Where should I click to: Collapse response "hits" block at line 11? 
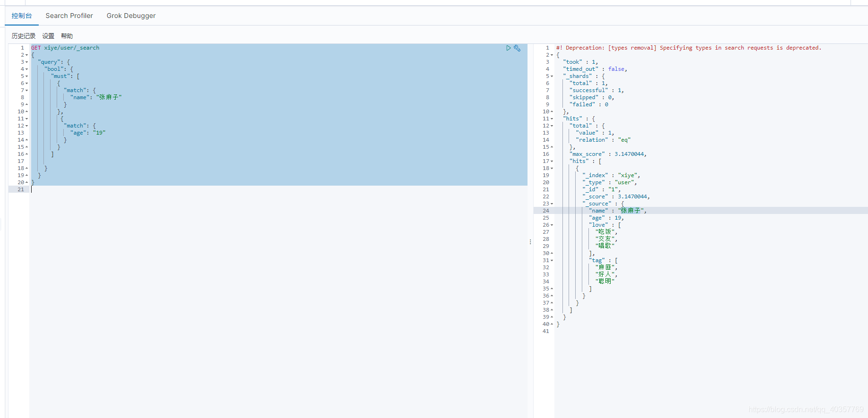[552, 119]
